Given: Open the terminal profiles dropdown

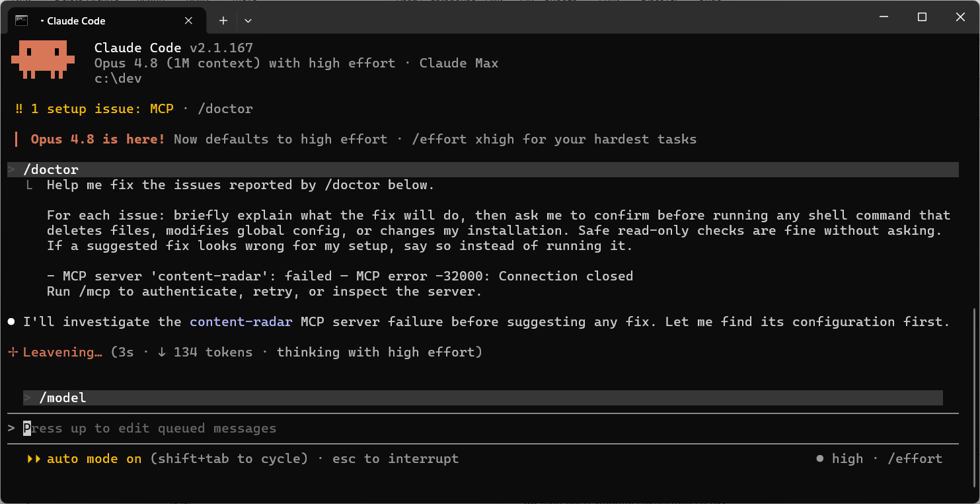Looking at the screenshot, I should pos(248,21).
